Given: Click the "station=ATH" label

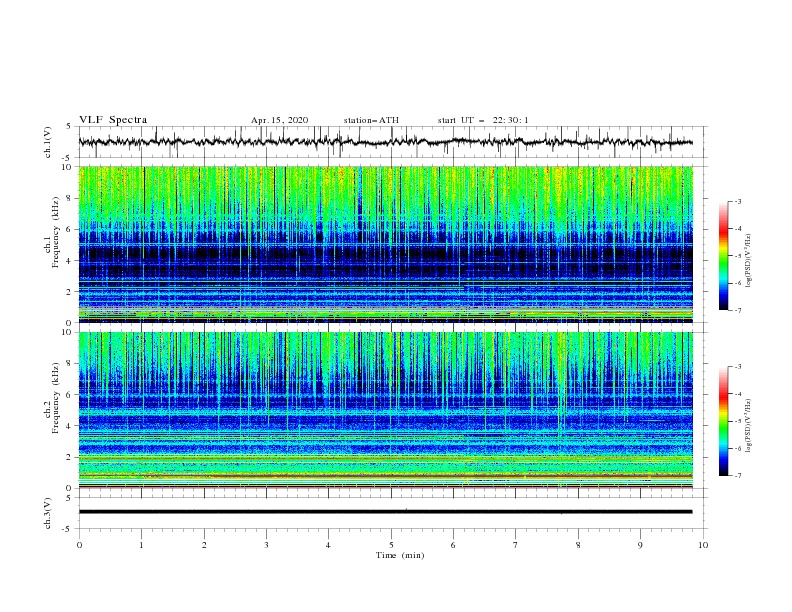Looking at the screenshot, I should point(371,120).
